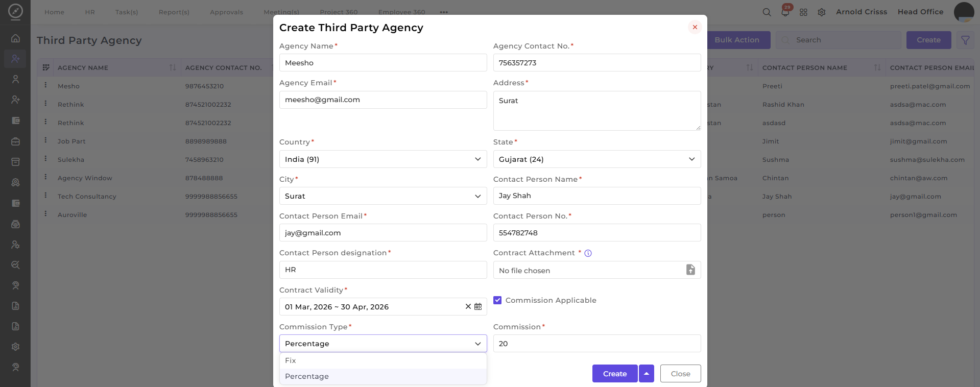
Task: Open three-dot menu for Agency Window row
Action: [45, 177]
